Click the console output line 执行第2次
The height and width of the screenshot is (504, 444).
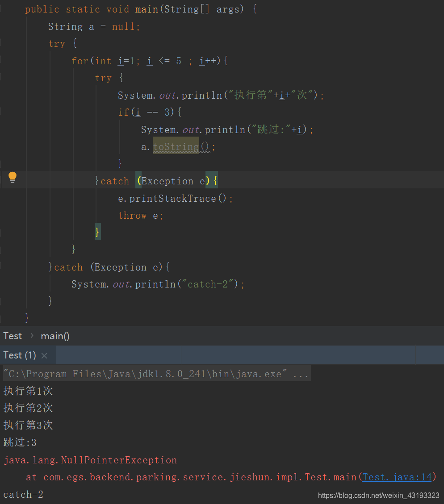pos(28,408)
